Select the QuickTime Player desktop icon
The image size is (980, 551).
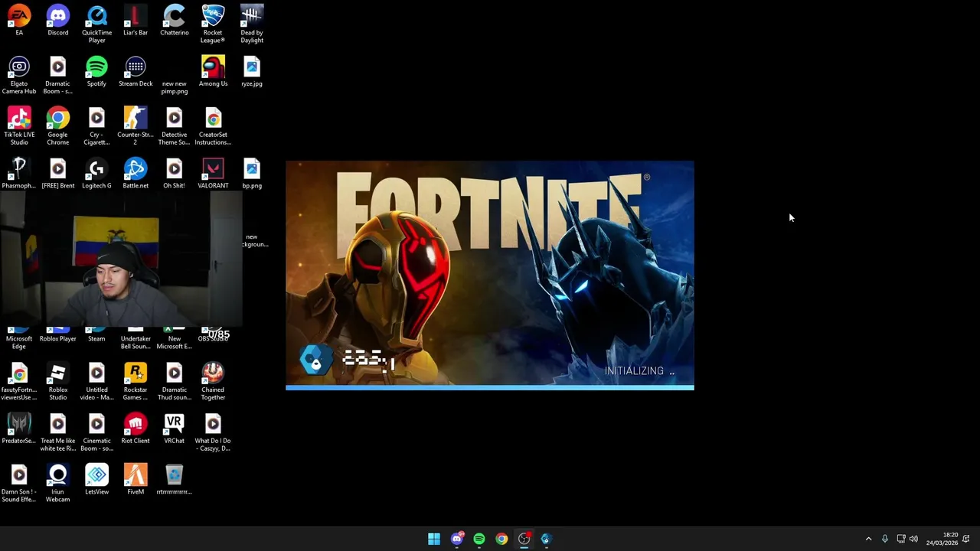[96, 24]
